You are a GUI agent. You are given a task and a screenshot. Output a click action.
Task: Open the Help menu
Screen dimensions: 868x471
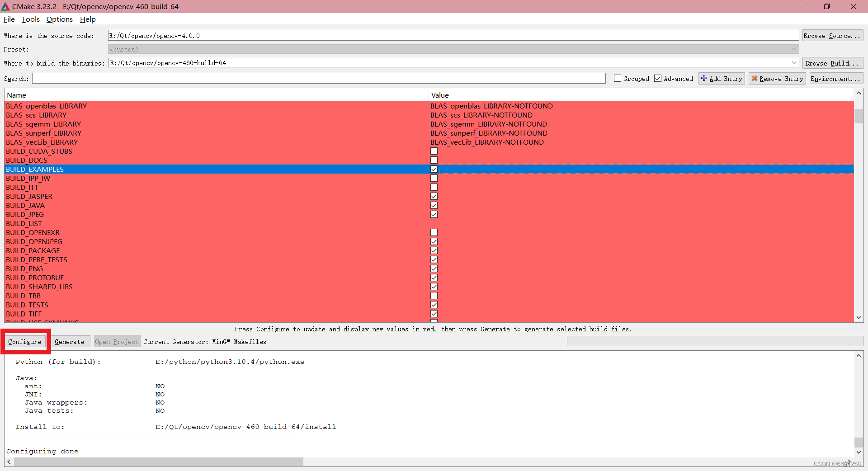point(88,19)
